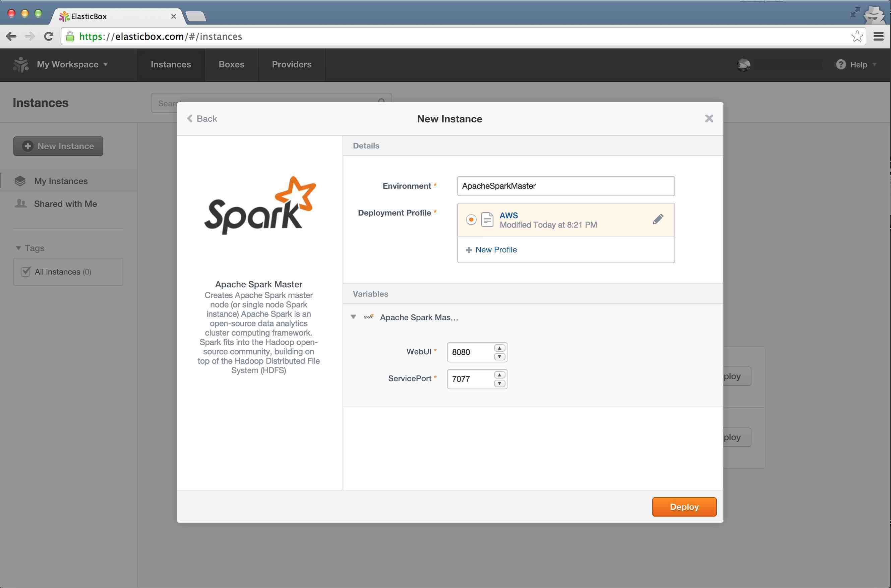
Task: Click the Environment name field
Action: [566, 186]
